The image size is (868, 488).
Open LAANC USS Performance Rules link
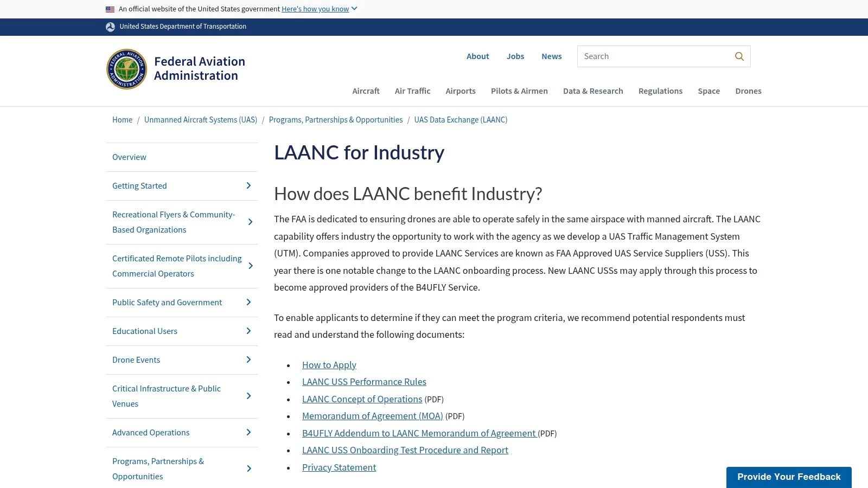[x=364, y=382]
